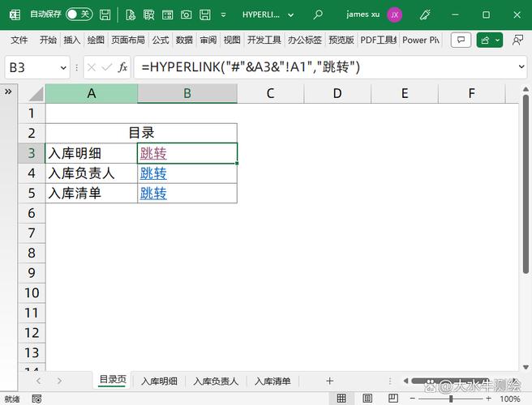Switch to the 入库明细 sheet tab
The width and height of the screenshot is (532, 405).
pos(159,381)
